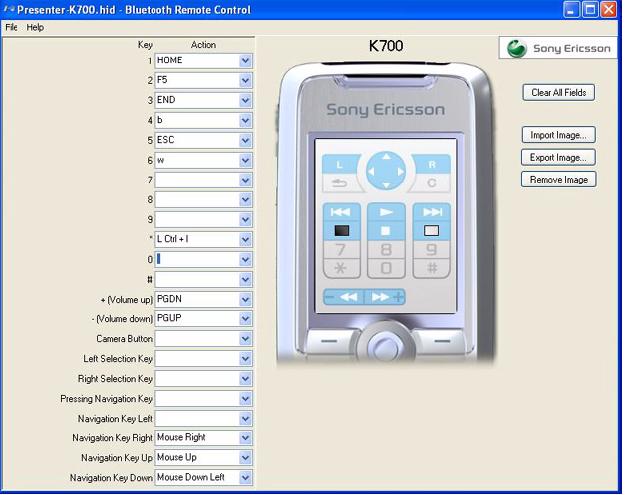Click the Clear All Fields button
Viewport: 625px width, 495px height.
[558, 92]
